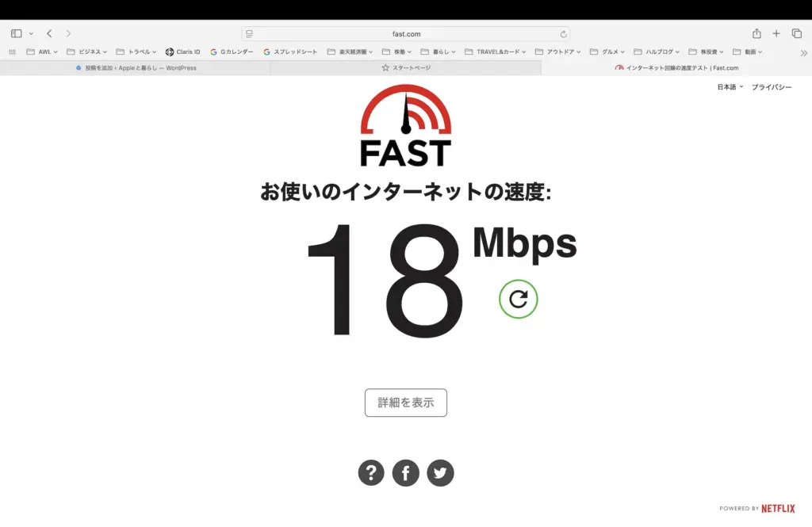Open the sidebar options chevron
This screenshot has height=527, width=812.
click(x=31, y=33)
